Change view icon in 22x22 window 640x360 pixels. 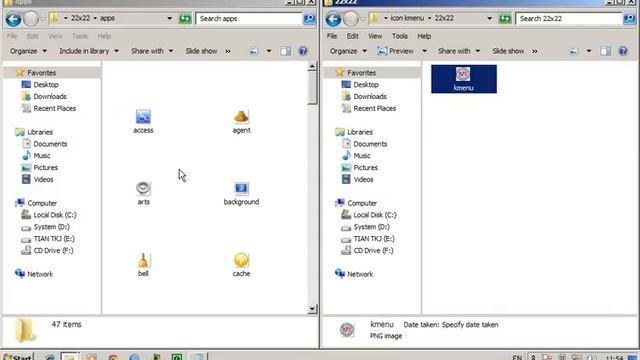coord(574,51)
